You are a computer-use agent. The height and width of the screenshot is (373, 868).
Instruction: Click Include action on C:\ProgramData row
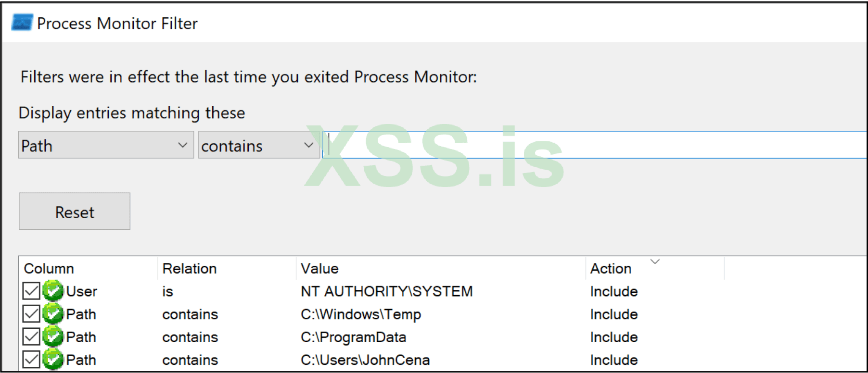point(613,337)
